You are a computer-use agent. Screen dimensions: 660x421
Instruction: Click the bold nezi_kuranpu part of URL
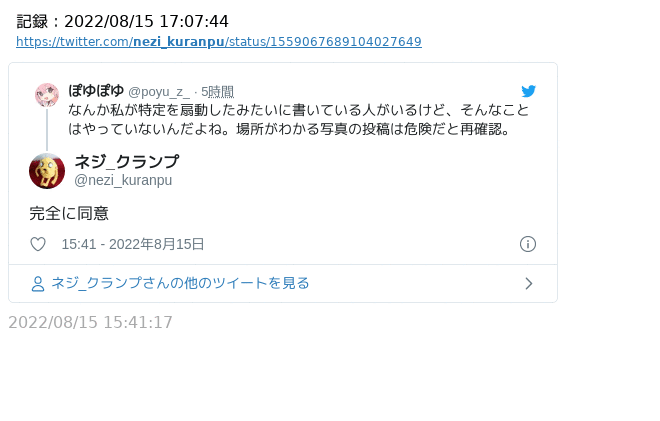pos(179,42)
